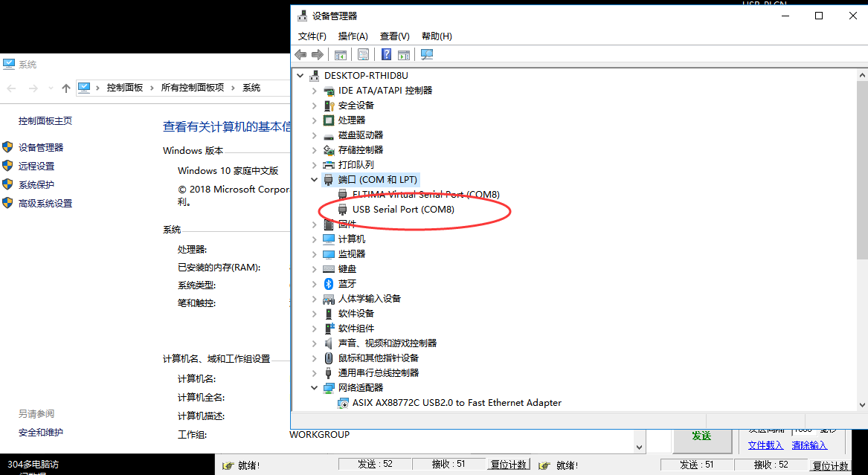Screen dimensions: 868x475
Task: Select USB Serial Port (COM8) device
Action: [402, 209]
